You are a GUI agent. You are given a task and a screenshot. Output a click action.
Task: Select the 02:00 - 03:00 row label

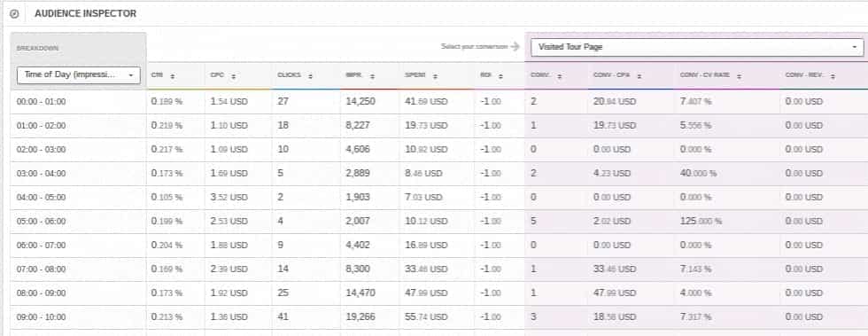click(41, 150)
